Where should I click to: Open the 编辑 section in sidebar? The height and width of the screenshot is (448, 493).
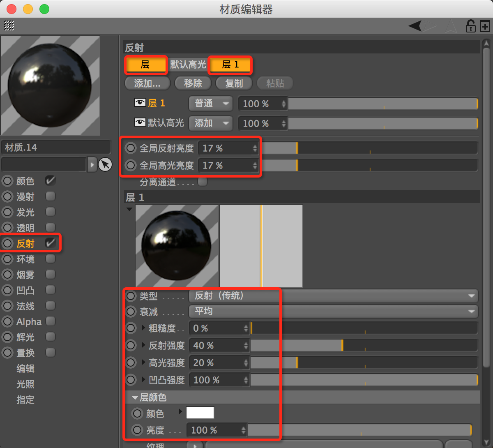pos(25,368)
